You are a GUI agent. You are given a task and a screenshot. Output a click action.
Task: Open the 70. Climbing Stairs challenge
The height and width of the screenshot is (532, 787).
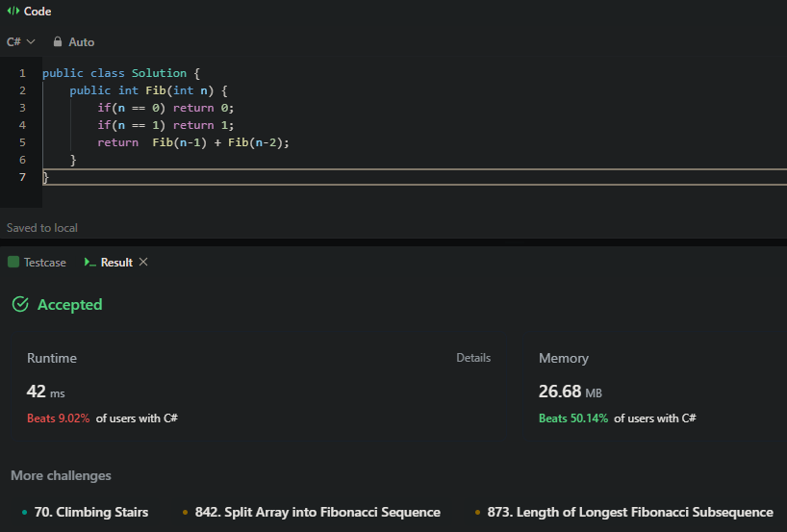(90, 512)
